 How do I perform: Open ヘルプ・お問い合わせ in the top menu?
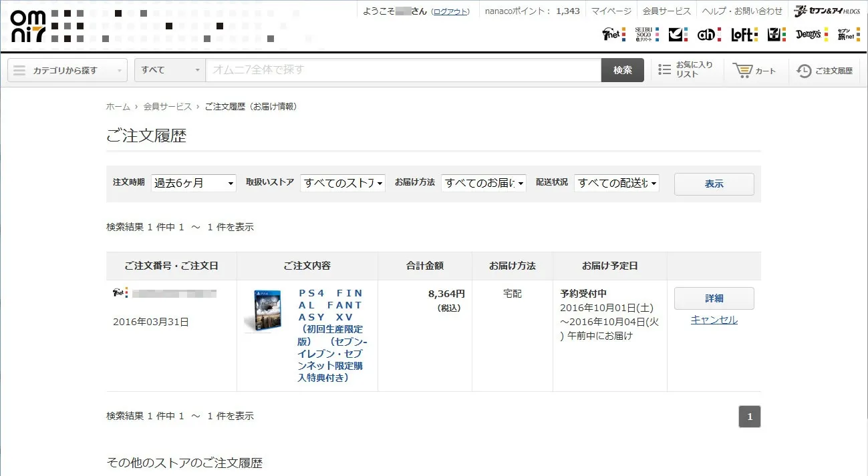pyautogui.click(x=742, y=11)
